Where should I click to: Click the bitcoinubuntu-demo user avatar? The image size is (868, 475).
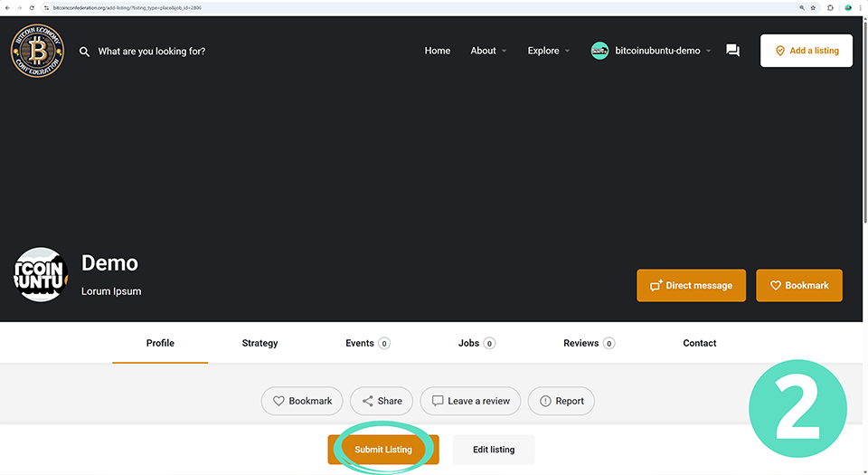coord(599,51)
